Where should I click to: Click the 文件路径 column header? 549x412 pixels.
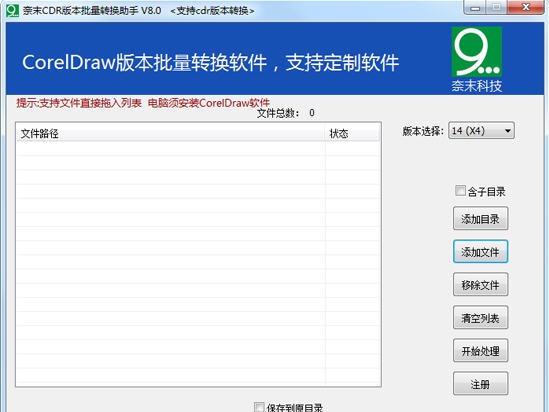click(x=171, y=133)
